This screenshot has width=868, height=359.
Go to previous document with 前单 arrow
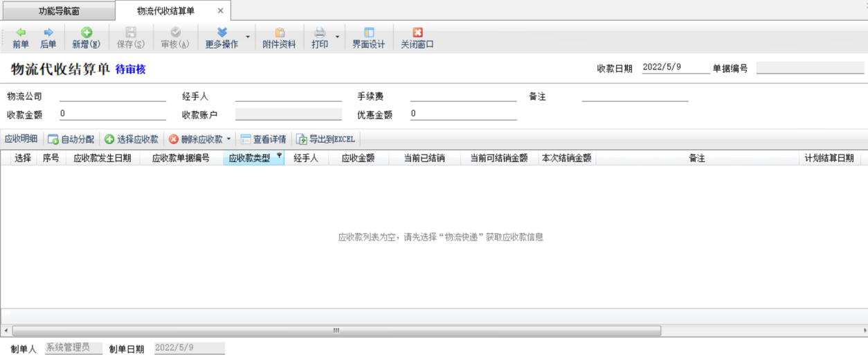click(x=21, y=33)
